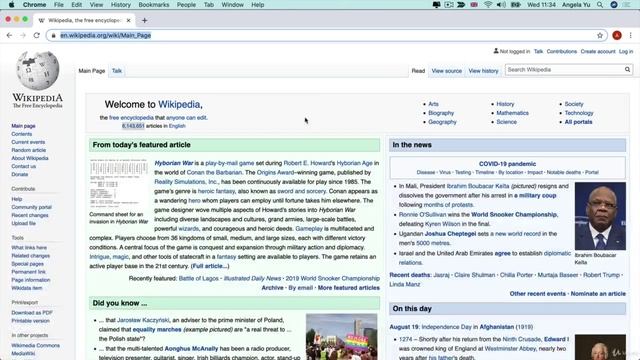
Task: Open World Snooker Championship news link
Action: pos(514,214)
